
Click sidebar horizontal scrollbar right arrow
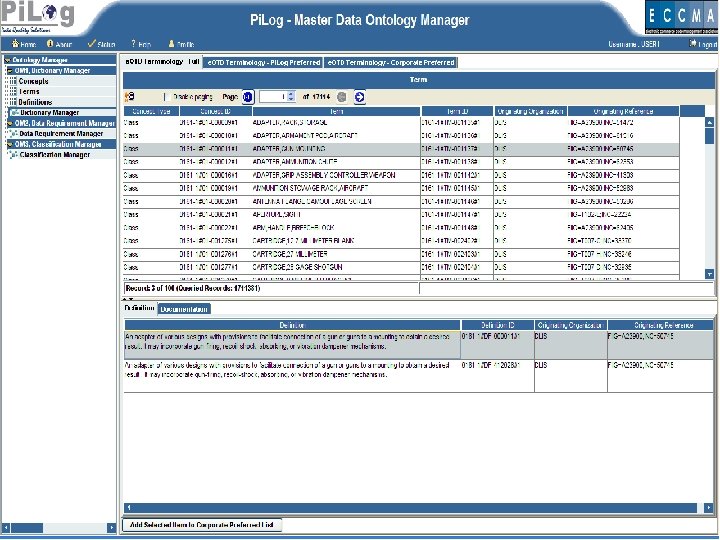(x=111, y=528)
